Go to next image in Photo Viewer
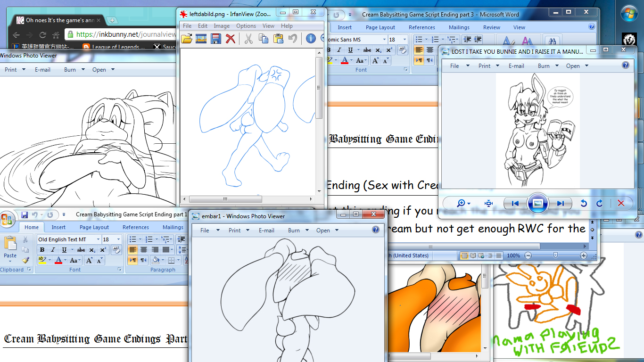 [x=560, y=203]
